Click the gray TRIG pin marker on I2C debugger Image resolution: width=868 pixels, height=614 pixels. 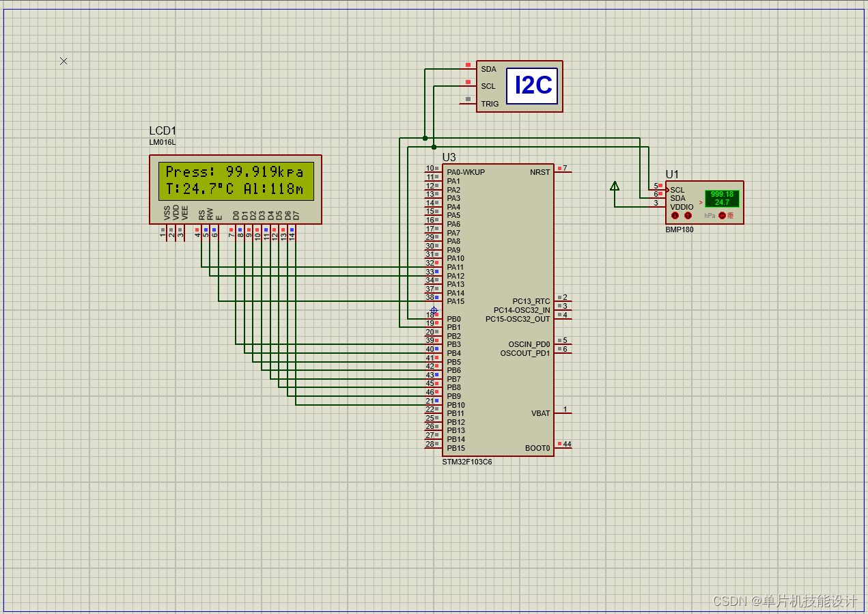(467, 99)
